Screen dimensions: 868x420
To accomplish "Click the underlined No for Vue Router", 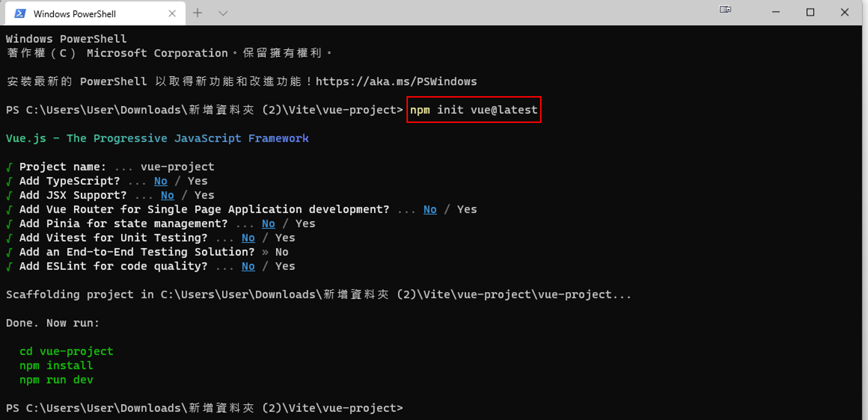I will click(x=430, y=210).
